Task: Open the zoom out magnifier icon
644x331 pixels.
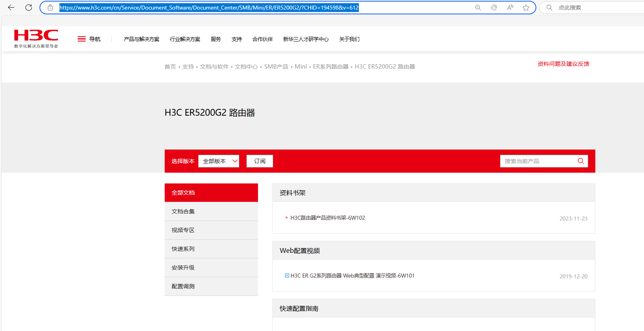Action: click(x=478, y=8)
